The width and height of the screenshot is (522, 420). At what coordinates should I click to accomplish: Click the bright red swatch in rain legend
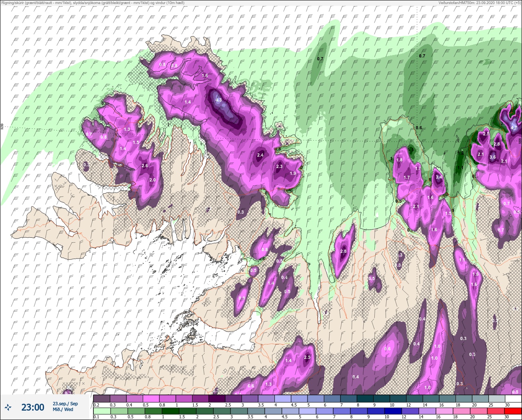(x=513, y=411)
